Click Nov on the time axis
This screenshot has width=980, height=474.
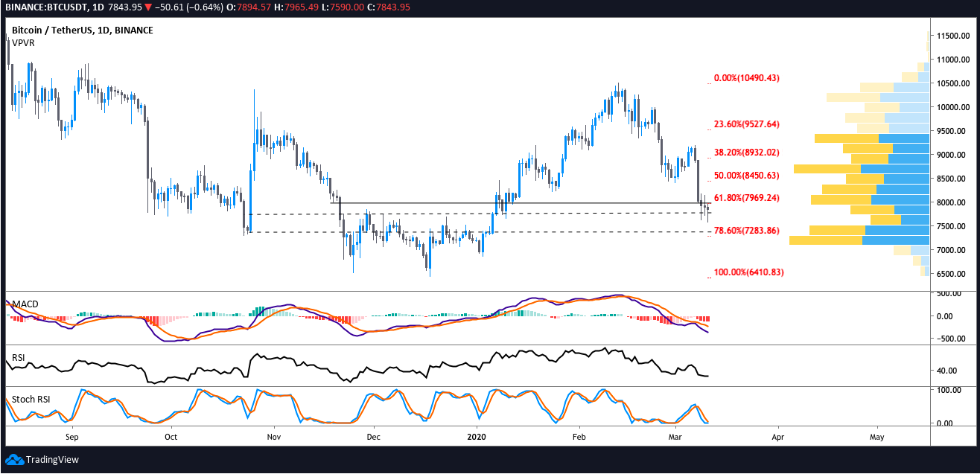click(x=274, y=438)
